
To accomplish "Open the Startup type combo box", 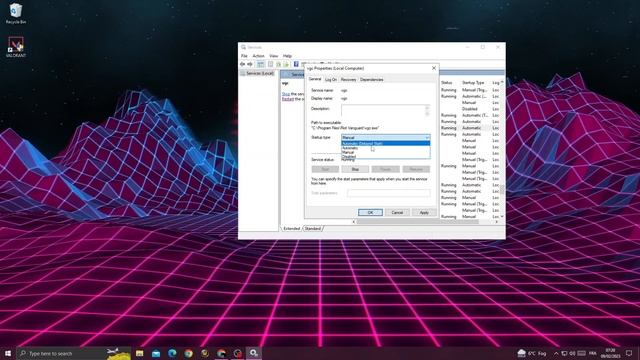I will point(386,138).
